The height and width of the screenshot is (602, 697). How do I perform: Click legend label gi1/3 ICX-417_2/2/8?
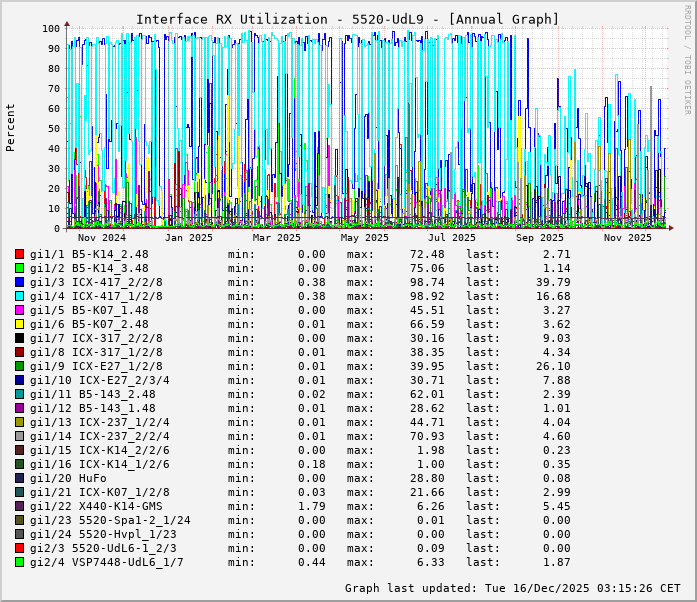click(96, 282)
